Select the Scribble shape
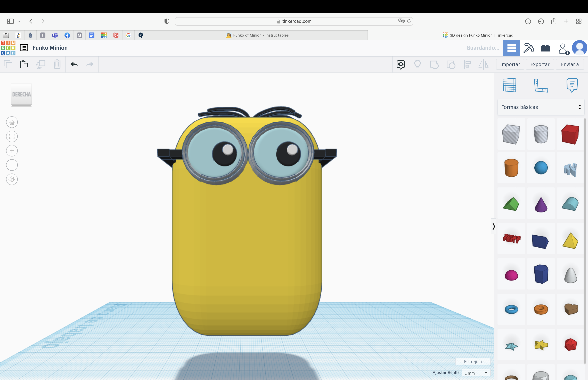588x380 pixels. 570,170
